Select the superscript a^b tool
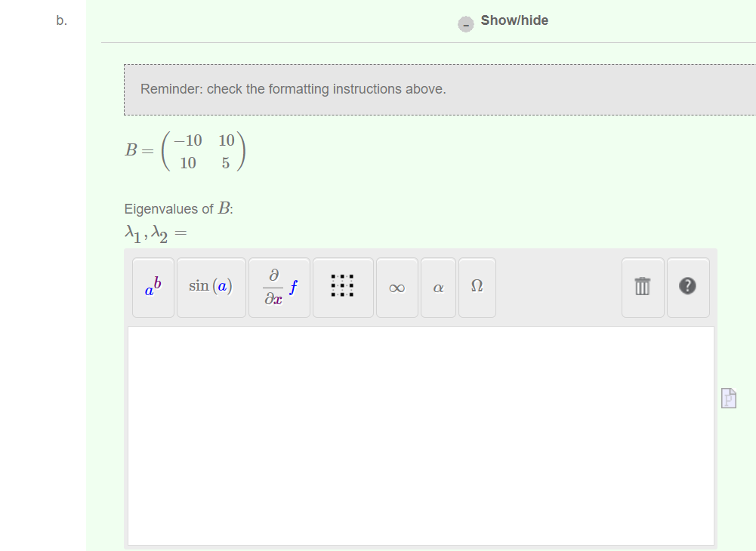 tap(153, 287)
